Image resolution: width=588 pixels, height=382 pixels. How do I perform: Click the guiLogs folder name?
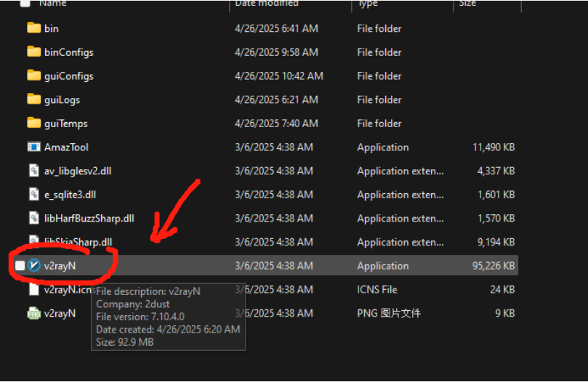coord(63,99)
